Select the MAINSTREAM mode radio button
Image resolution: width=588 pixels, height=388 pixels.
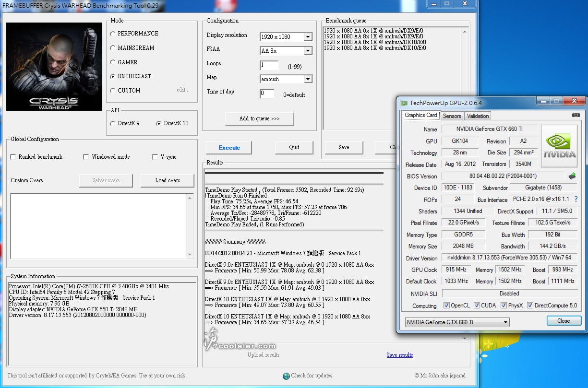[x=113, y=48]
